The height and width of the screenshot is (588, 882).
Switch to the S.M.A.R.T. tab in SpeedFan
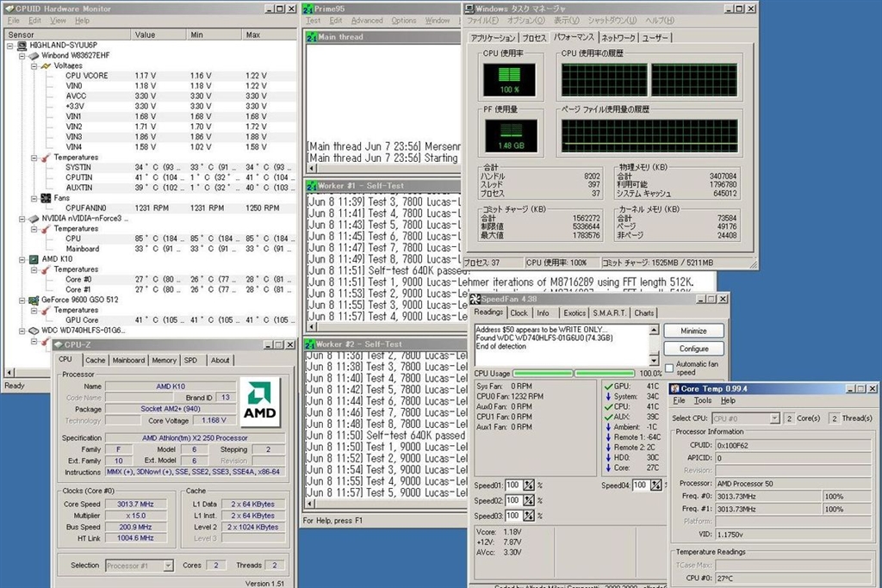coord(609,312)
